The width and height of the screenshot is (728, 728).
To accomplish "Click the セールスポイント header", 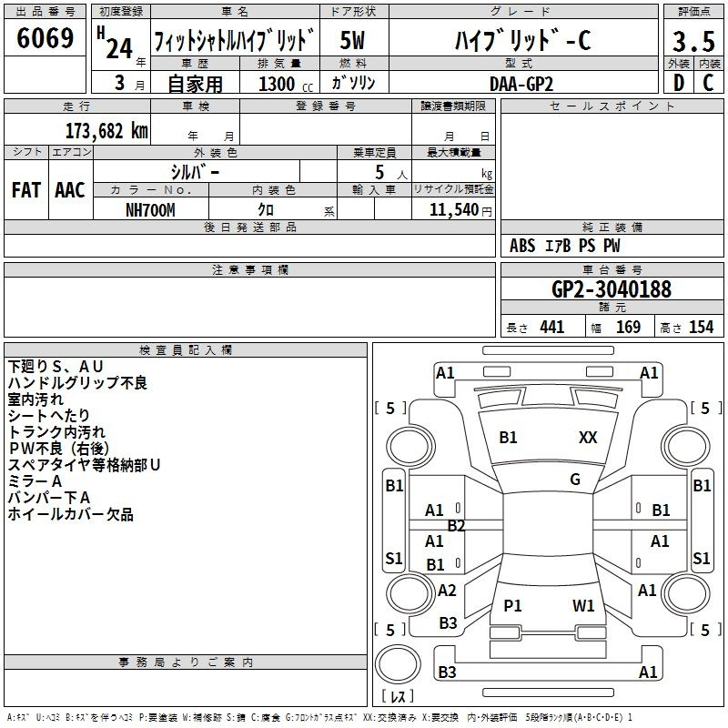I will pyautogui.click(x=612, y=106).
